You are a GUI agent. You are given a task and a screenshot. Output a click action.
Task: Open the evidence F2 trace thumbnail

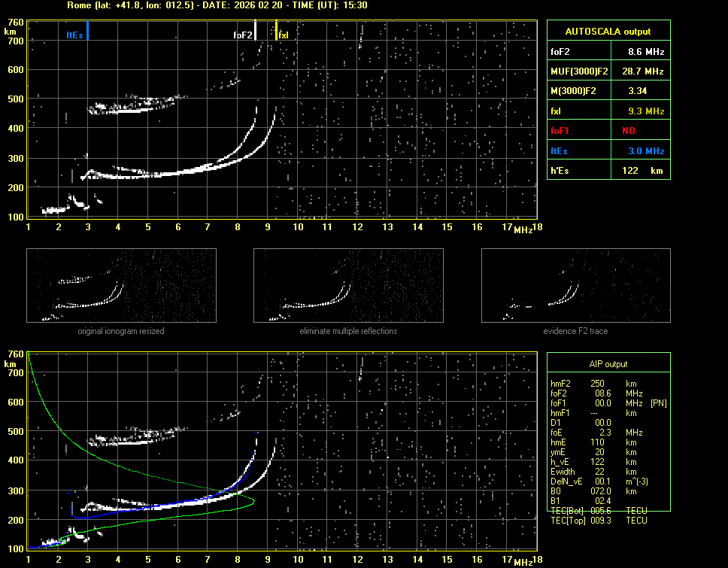click(575, 286)
